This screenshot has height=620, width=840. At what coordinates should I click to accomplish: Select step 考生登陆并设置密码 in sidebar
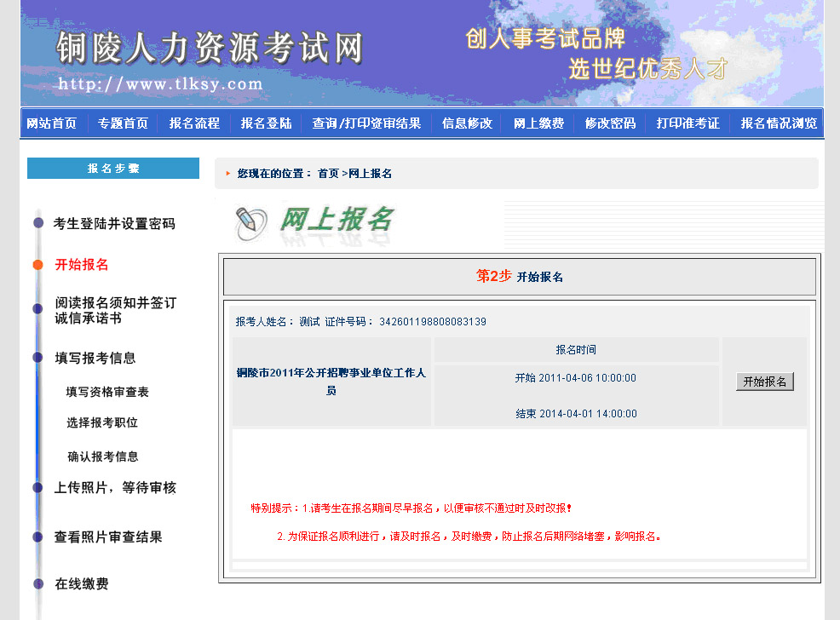(114, 223)
